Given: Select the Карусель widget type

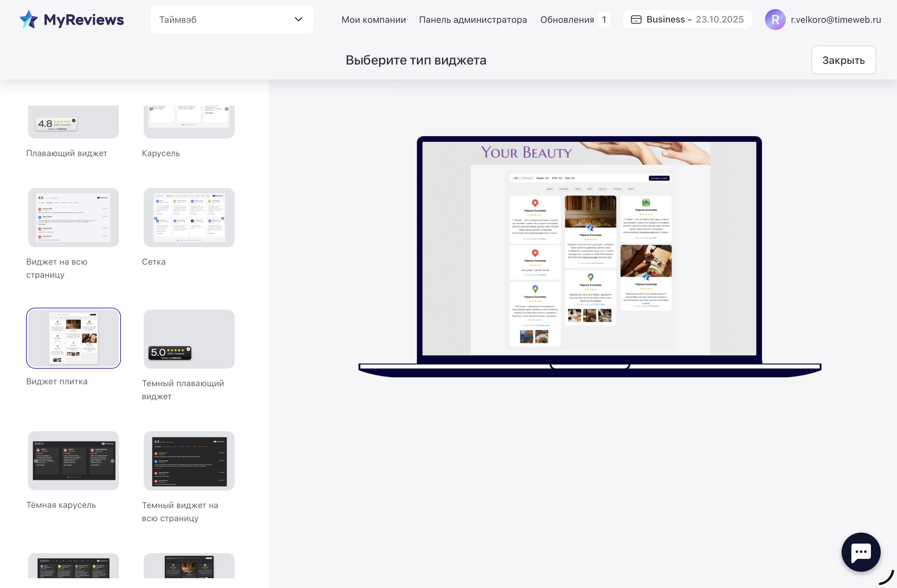Looking at the screenshot, I should [x=189, y=121].
